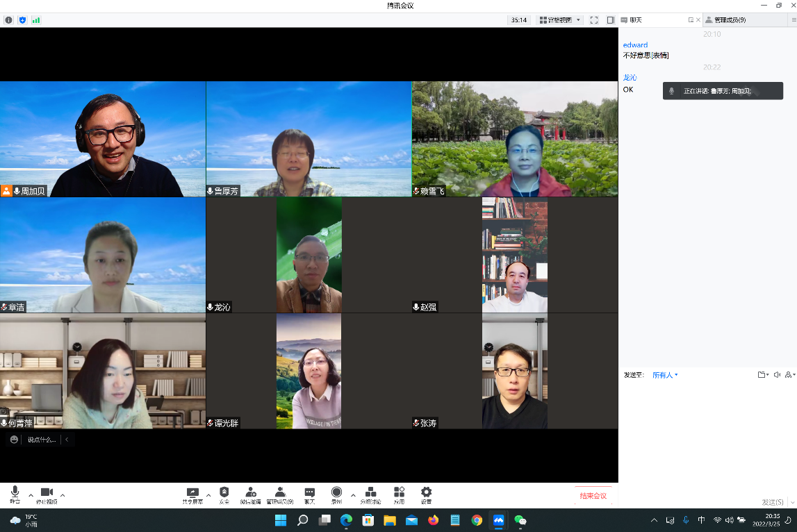Click the emoji reaction smiley icon
797x532 pixels.
point(14,440)
